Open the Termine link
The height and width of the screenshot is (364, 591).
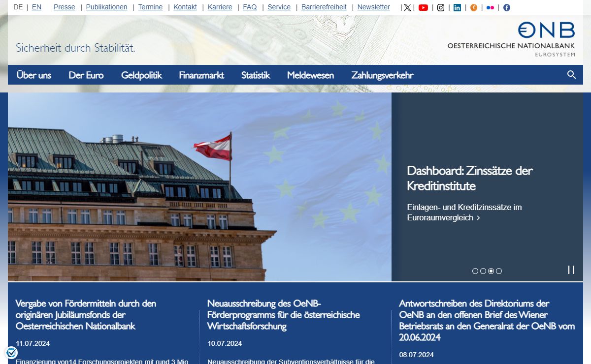pyautogui.click(x=150, y=7)
